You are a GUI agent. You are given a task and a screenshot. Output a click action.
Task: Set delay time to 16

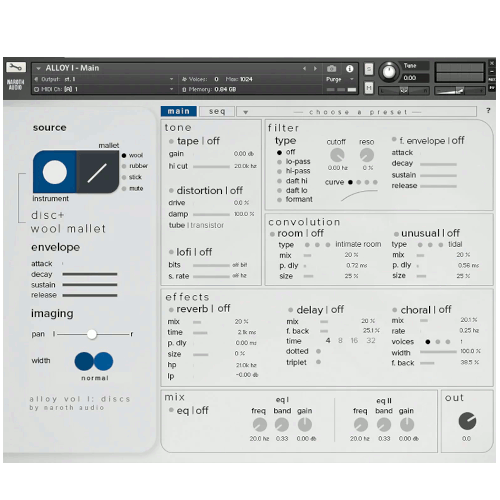354,341
